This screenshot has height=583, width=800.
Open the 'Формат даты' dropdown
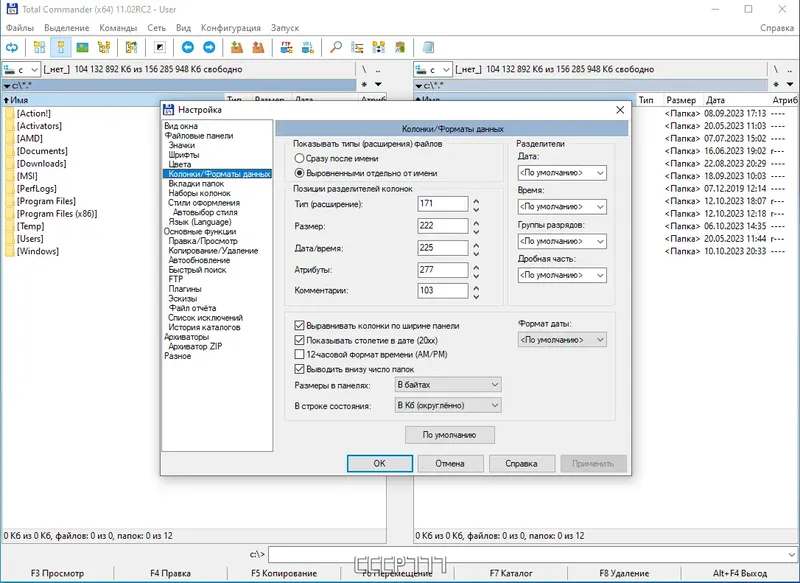coord(562,340)
